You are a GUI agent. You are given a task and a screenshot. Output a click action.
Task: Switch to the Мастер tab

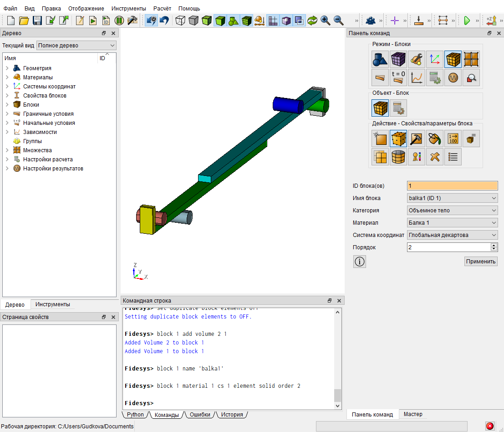point(412,414)
